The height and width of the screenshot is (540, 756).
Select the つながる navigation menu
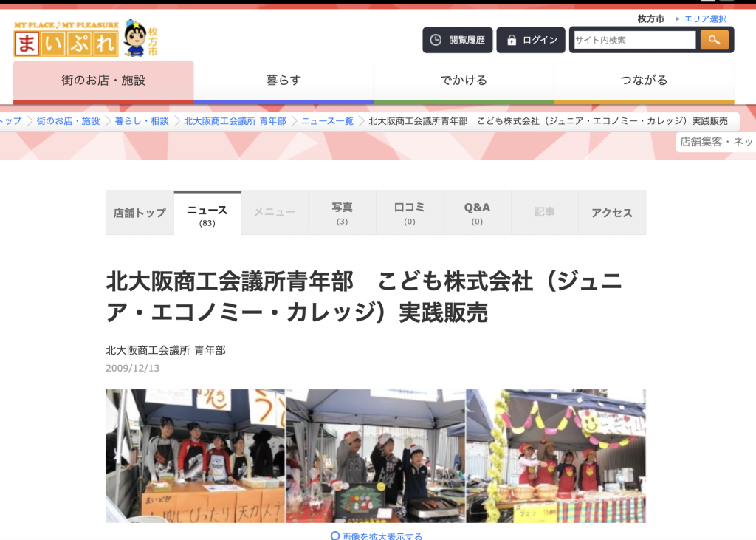pos(644,81)
